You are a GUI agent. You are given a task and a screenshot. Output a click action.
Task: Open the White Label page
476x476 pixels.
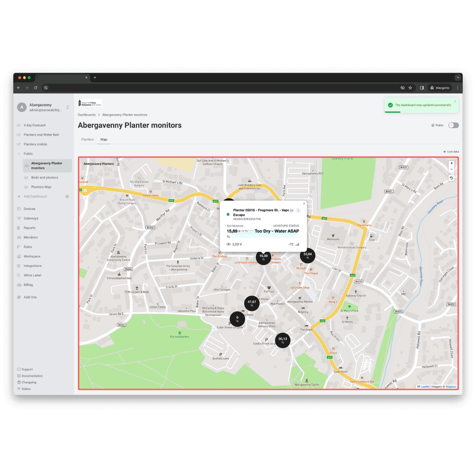coord(32,275)
